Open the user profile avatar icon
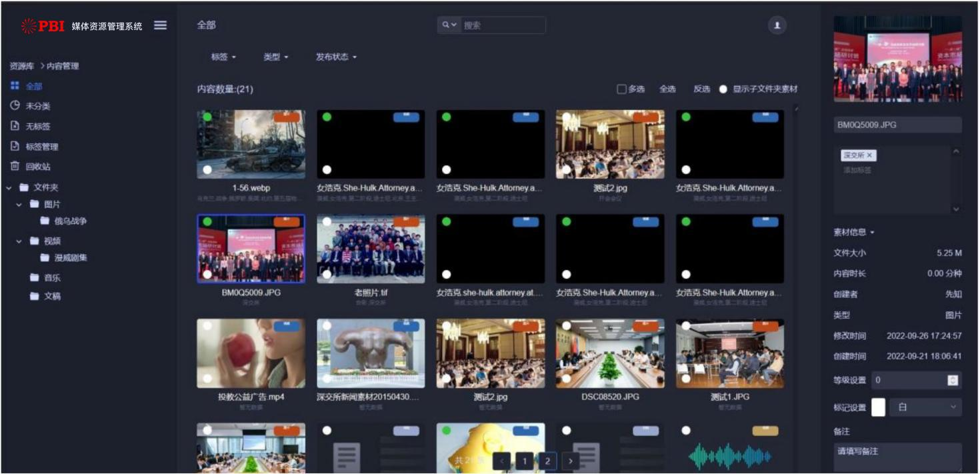Viewport: 980px width, 474px height. 777,25
